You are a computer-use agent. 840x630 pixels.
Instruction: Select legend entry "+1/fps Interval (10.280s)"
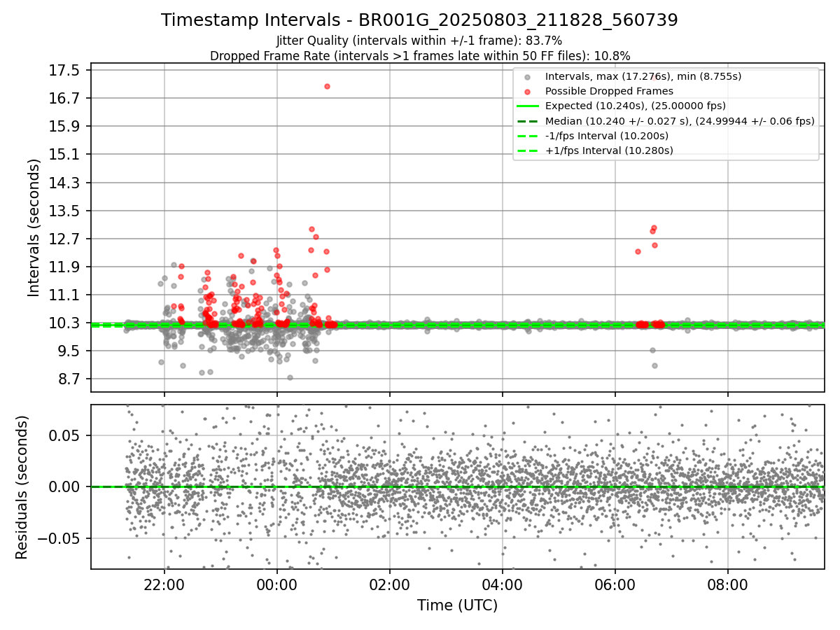pyautogui.click(x=609, y=150)
